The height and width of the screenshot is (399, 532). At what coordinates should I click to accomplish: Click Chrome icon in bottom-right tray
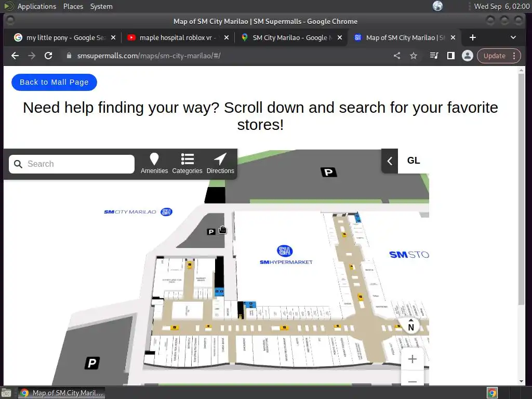coord(492,393)
